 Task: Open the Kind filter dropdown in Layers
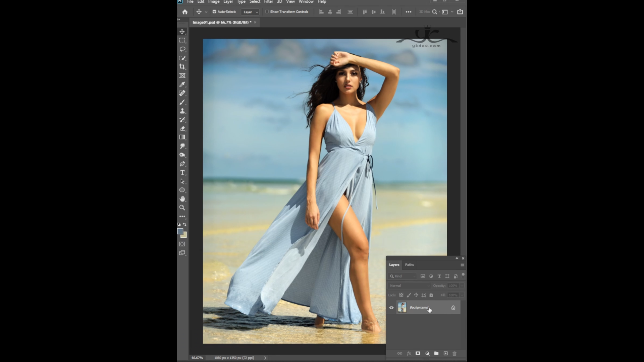(x=402, y=276)
